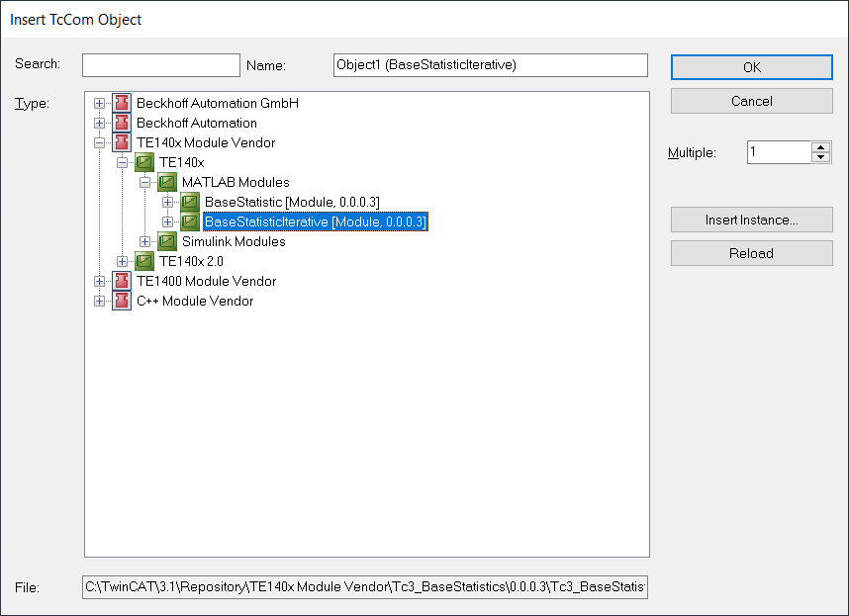Click the Reload button
The image size is (849, 616).
coord(752,253)
